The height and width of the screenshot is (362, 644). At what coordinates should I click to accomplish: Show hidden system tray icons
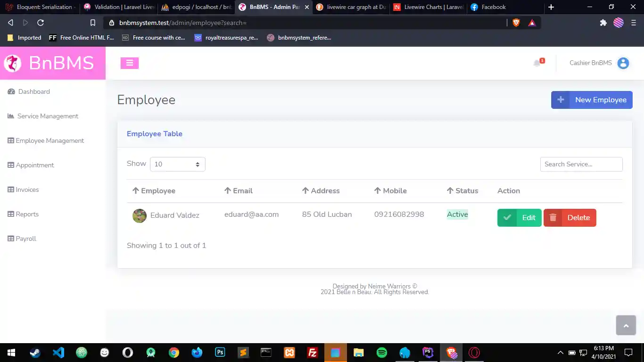pos(561,353)
